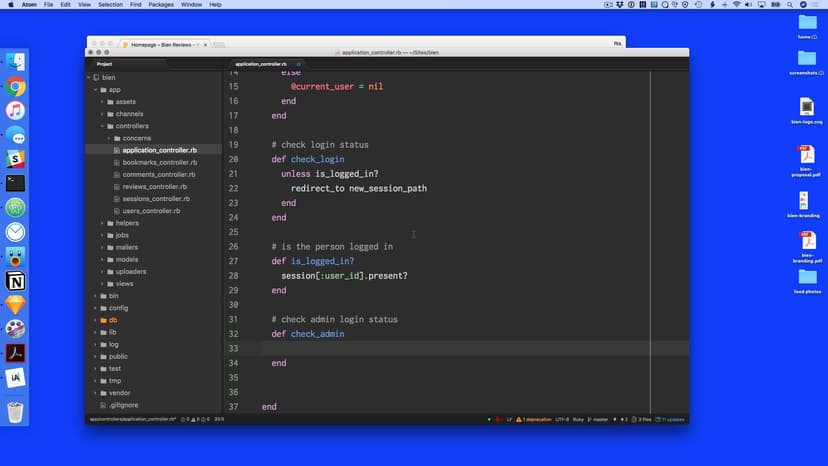This screenshot has height=466, width=828.
Task: Open sessions_controller.rb in the tree
Action: coord(156,199)
